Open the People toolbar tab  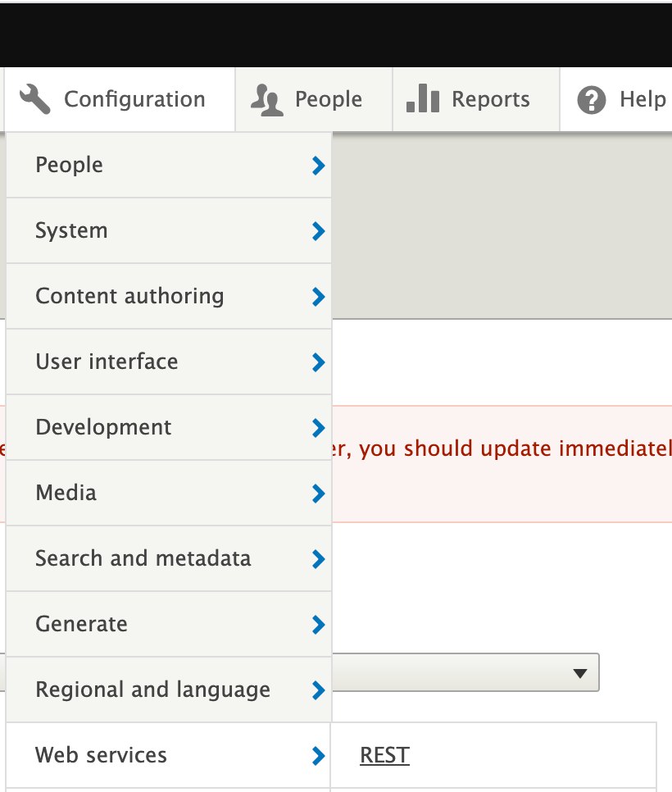pyautogui.click(x=314, y=99)
